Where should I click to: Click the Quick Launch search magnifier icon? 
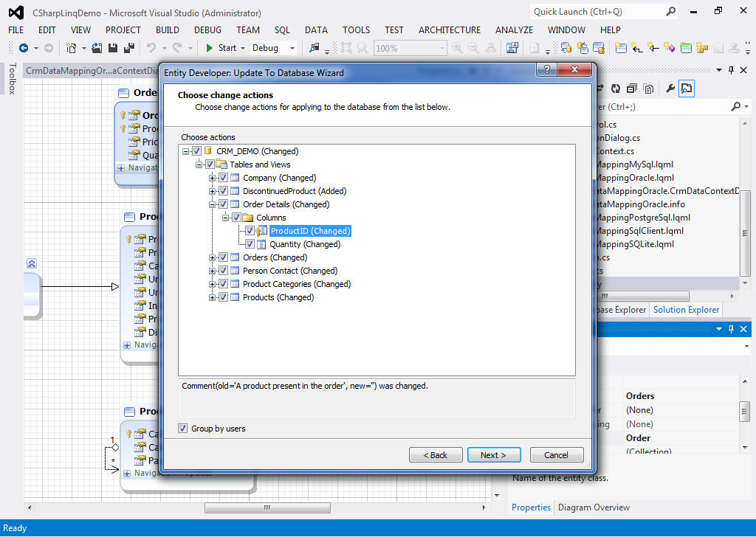tap(671, 11)
